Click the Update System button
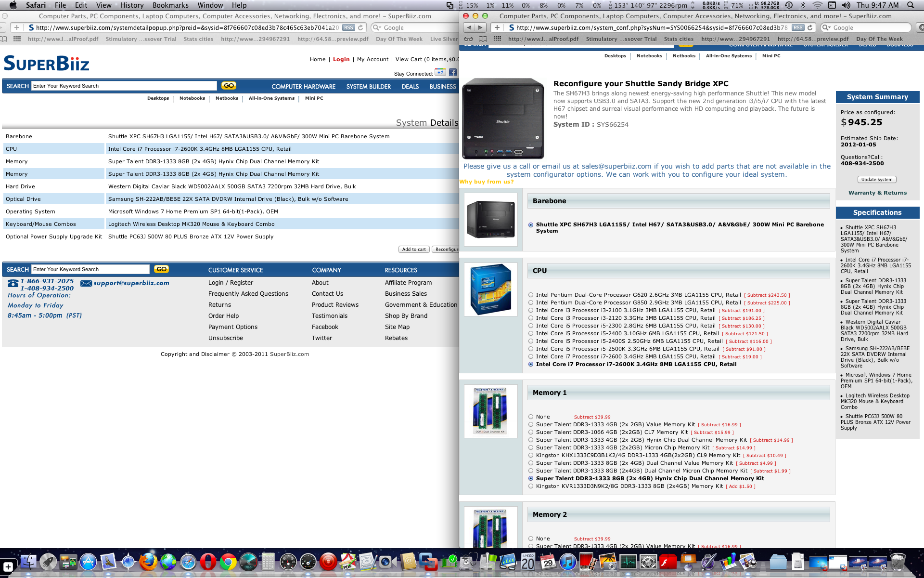Image resolution: width=924 pixels, height=578 pixels. click(x=877, y=179)
